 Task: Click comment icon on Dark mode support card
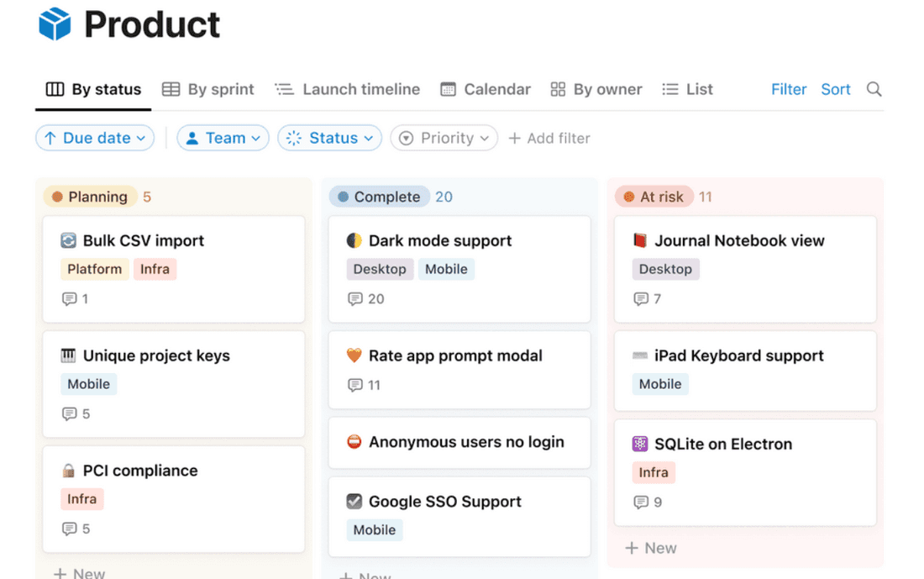[x=355, y=299]
